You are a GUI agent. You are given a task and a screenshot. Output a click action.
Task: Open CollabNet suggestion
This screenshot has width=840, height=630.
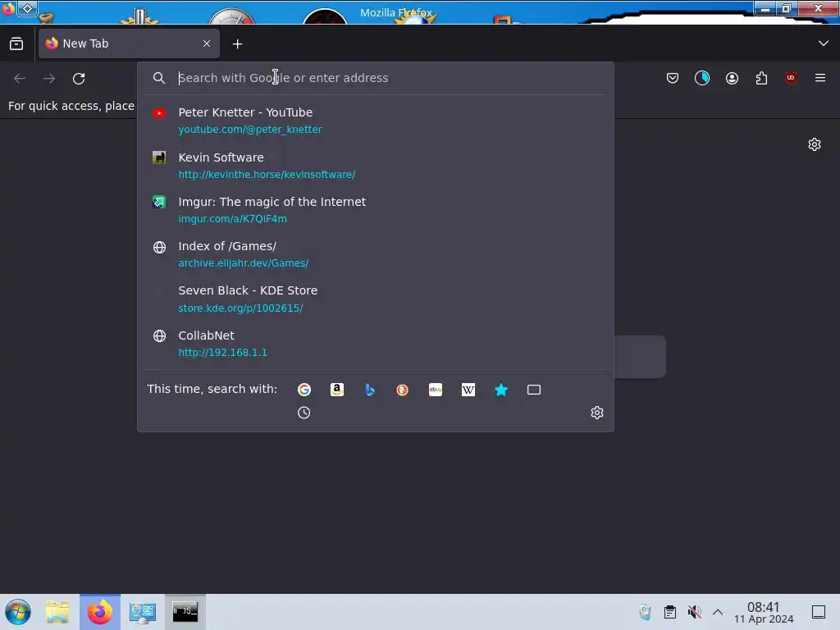pos(376,344)
